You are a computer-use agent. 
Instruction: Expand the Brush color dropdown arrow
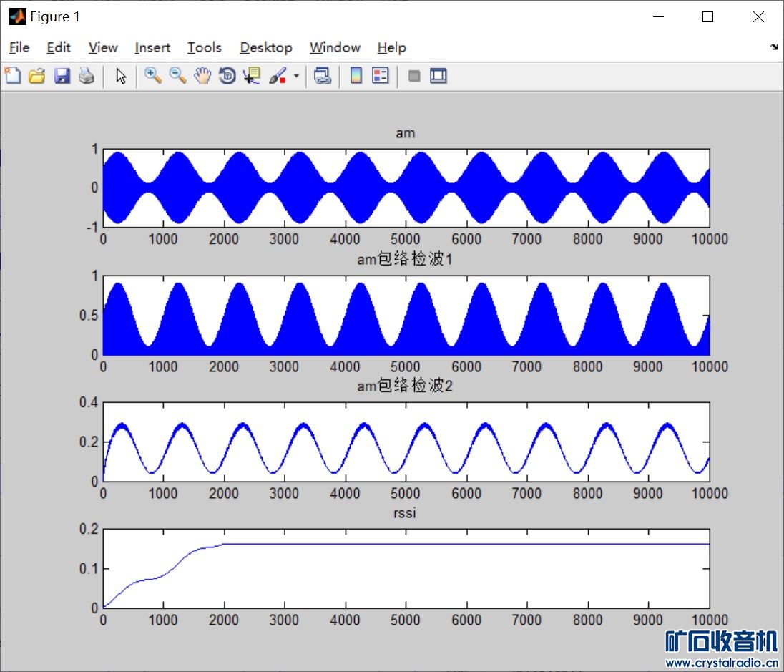295,76
